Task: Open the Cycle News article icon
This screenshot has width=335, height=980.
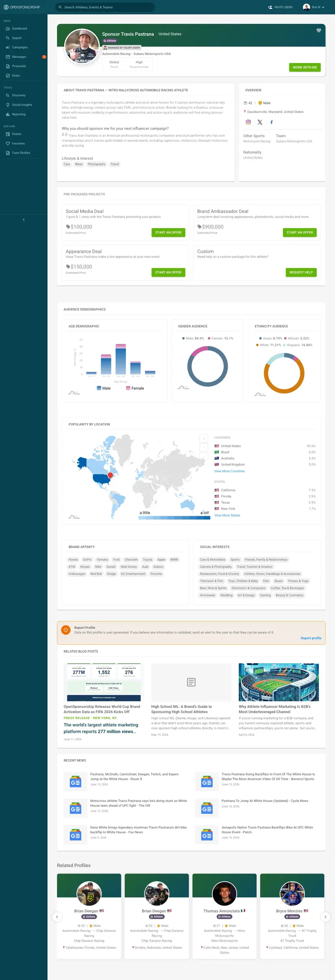Action: pos(207,809)
